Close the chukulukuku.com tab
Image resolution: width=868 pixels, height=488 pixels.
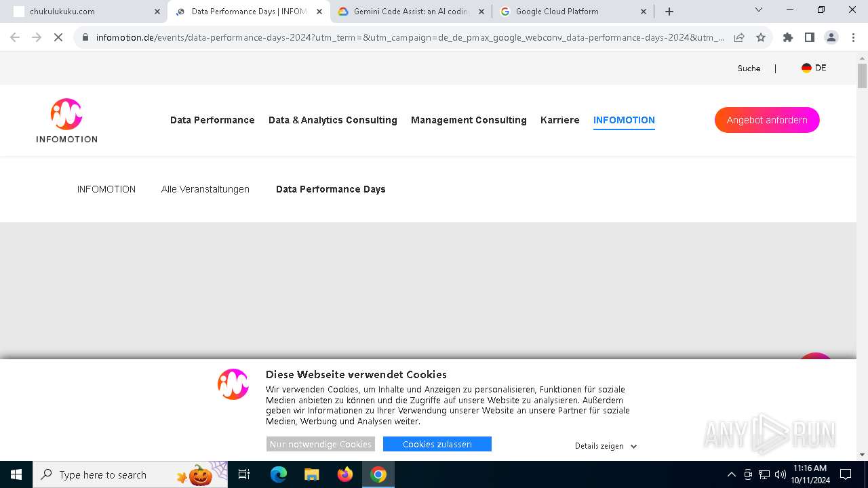pos(157,12)
